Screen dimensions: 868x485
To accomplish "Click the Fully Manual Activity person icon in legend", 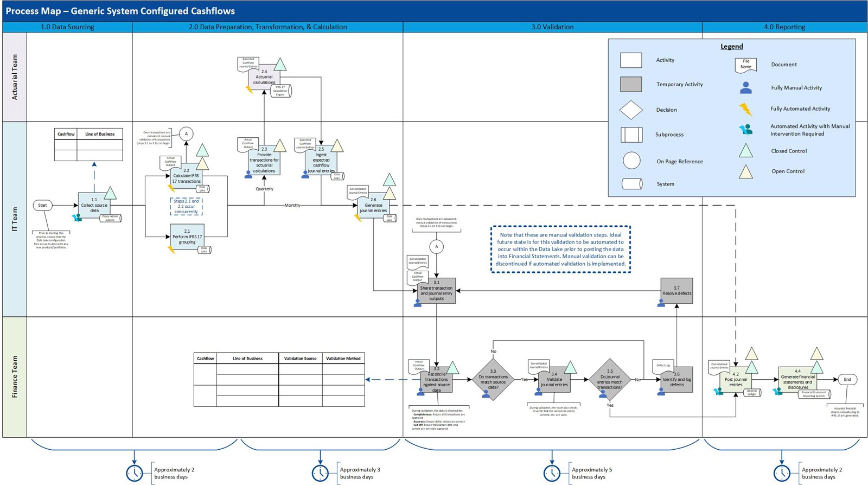I will point(746,87).
